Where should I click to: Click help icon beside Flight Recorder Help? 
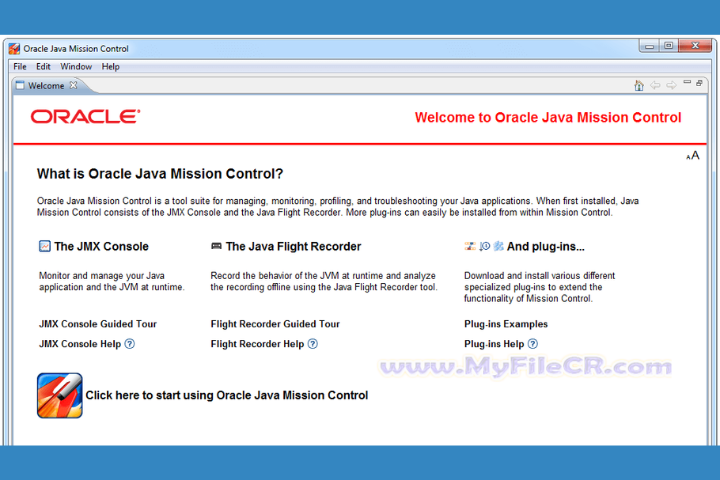(x=313, y=344)
